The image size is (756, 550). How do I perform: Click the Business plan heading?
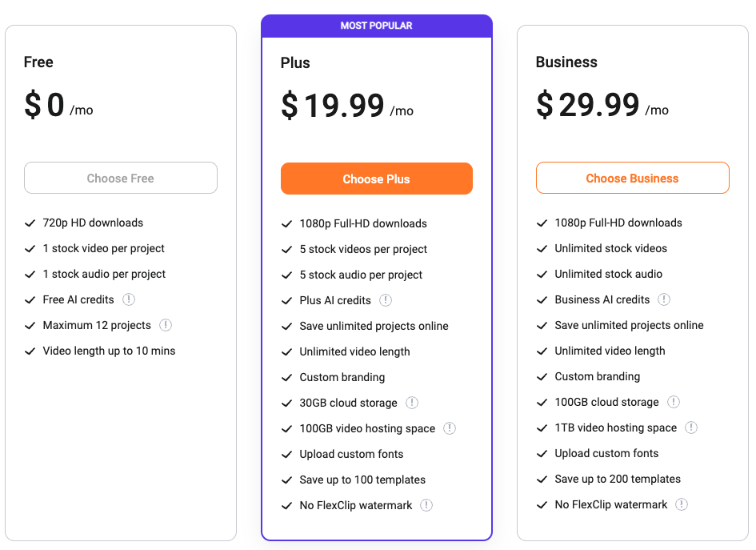566,62
